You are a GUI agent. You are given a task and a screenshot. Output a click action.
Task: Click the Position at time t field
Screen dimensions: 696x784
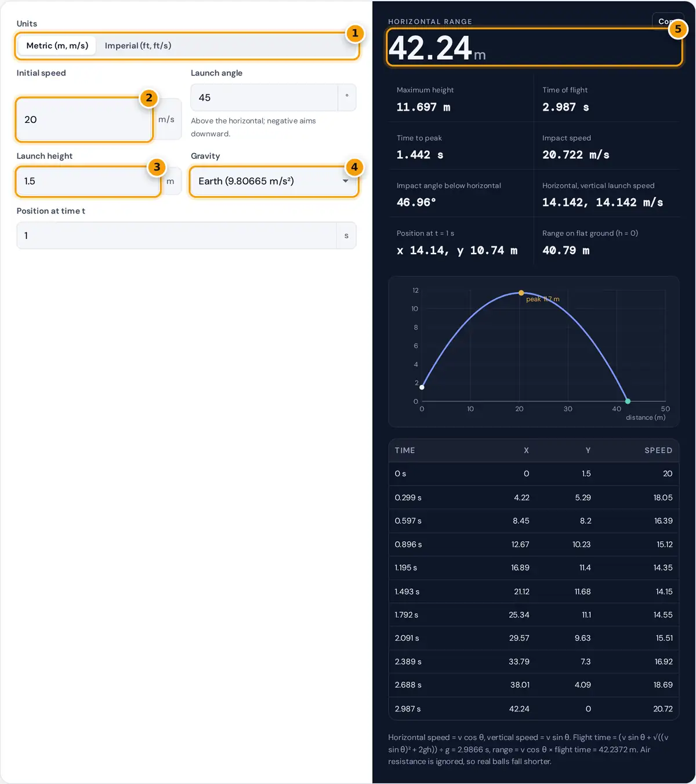pyautogui.click(x=176, y=235)
